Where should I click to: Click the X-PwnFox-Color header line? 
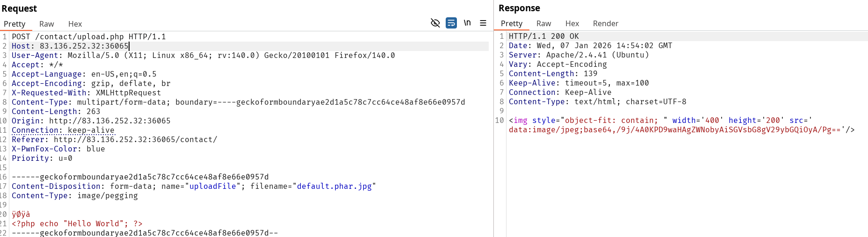coord(58,149)
